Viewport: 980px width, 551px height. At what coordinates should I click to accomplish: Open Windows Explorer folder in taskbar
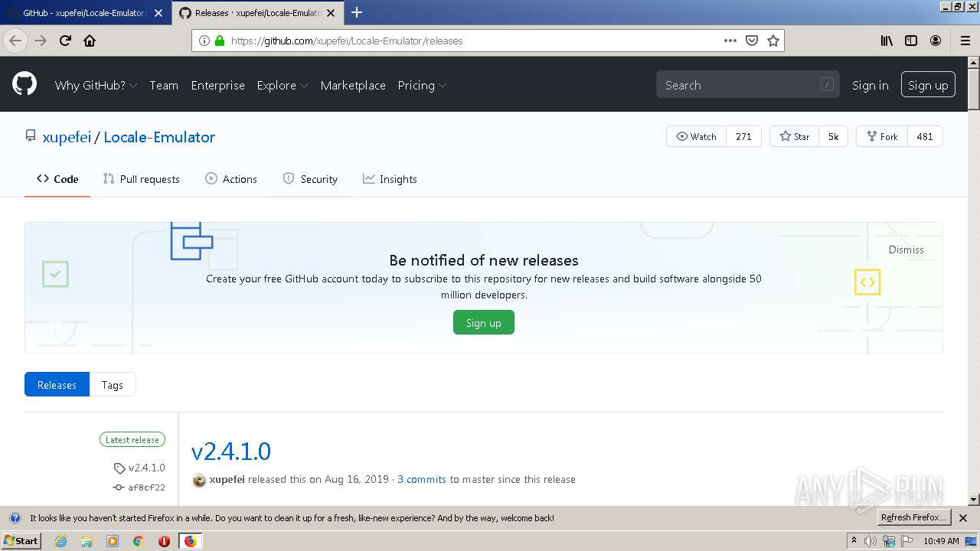87,541
